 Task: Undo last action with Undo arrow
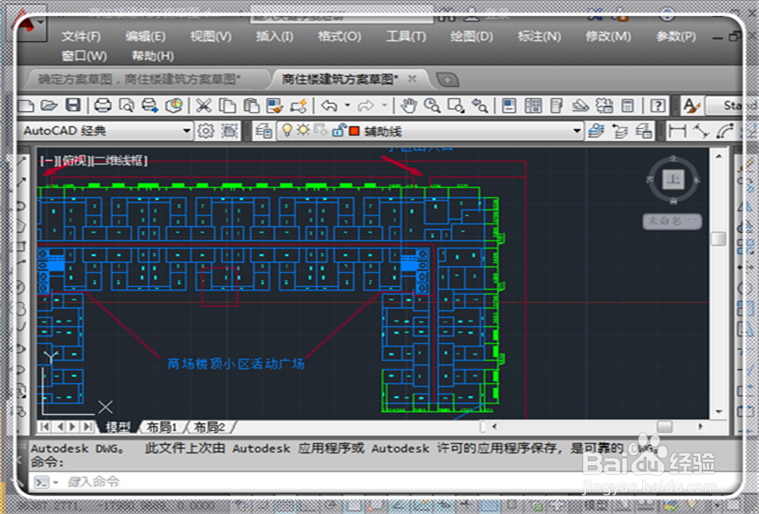click(x=329, y=105)
